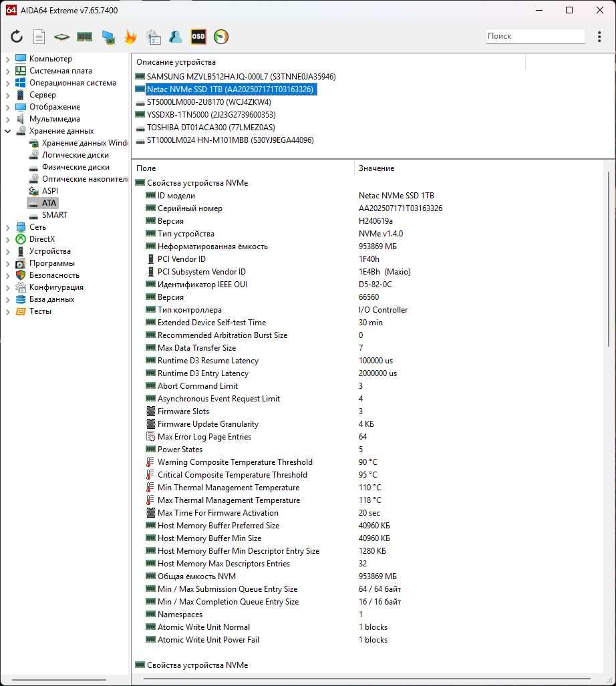Viewport: 616px width, 686px height.
Task: Select Warning Composite Temperature Threshold row
Action: (x=367, y=462)
